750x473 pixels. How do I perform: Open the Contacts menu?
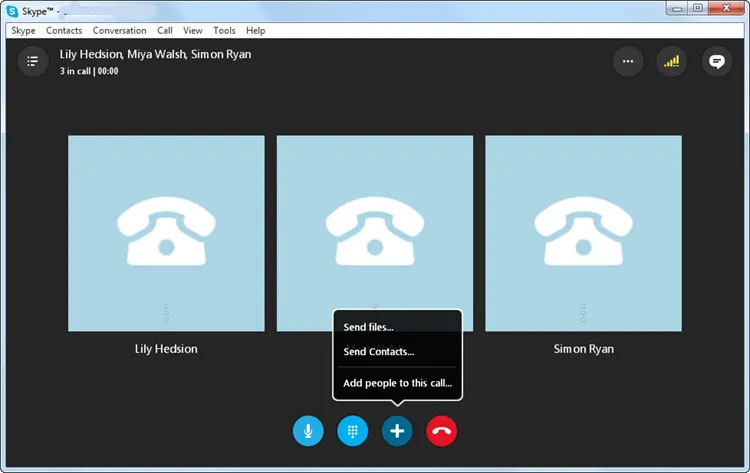coord(64,31)
